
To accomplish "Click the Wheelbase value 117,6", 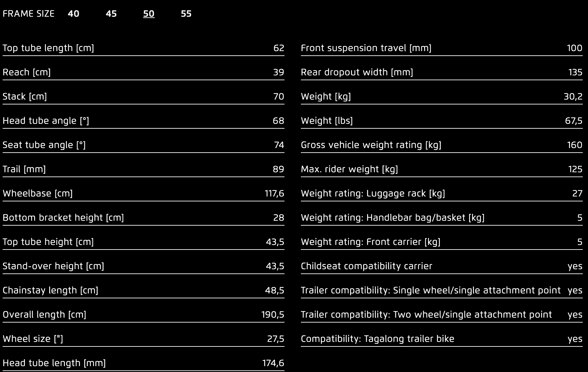I will coord(274,194).
